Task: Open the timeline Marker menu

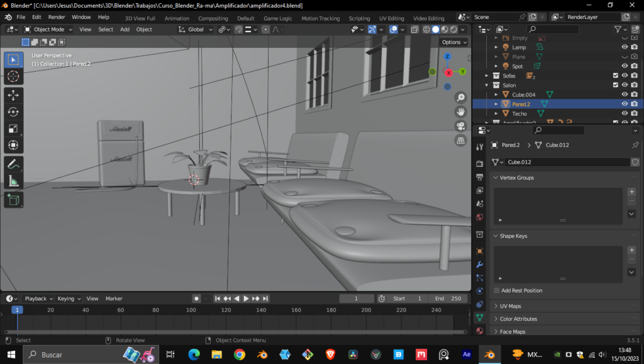Action: pos(114,299)
